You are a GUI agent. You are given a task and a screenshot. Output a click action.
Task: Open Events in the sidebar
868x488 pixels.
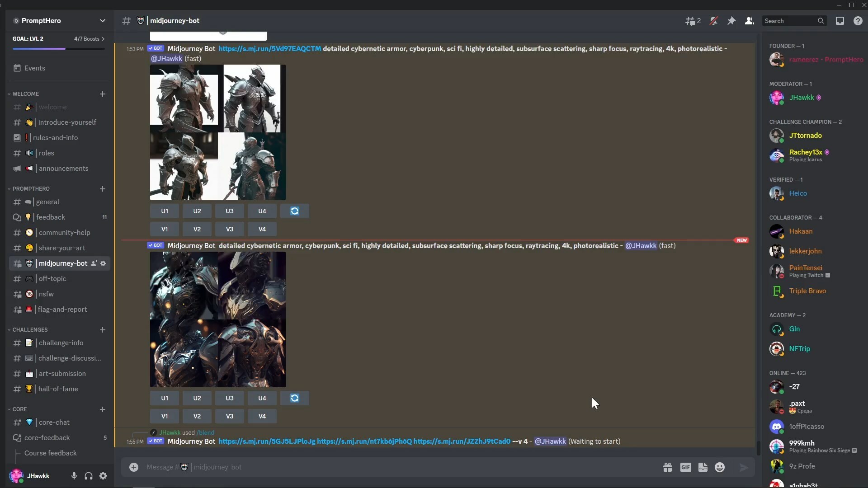pyautogui.click(x=59, y=68)
